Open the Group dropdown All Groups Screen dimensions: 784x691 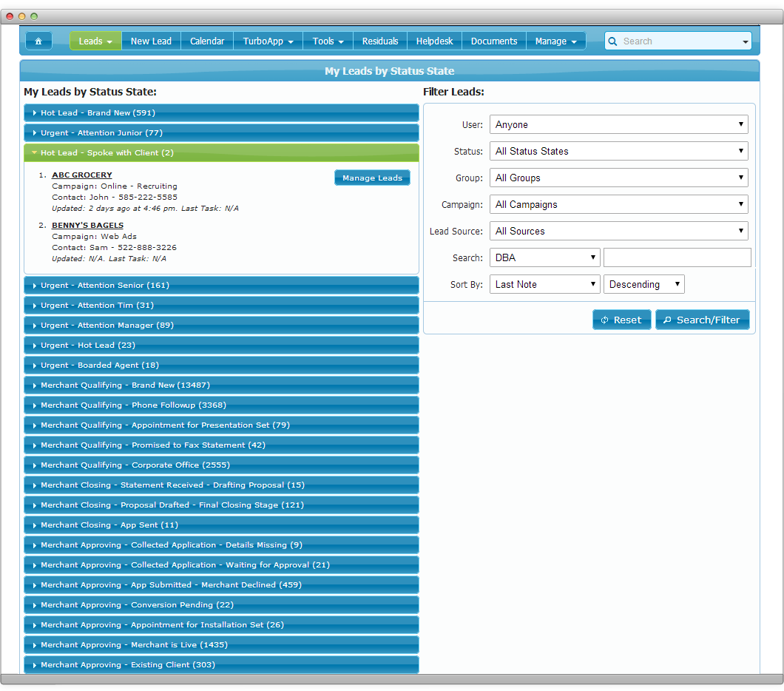(618, 178)
